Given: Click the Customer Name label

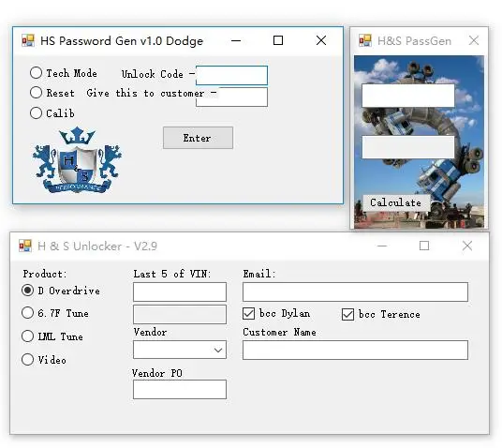Looking at the screenshot, I should 279,332.
